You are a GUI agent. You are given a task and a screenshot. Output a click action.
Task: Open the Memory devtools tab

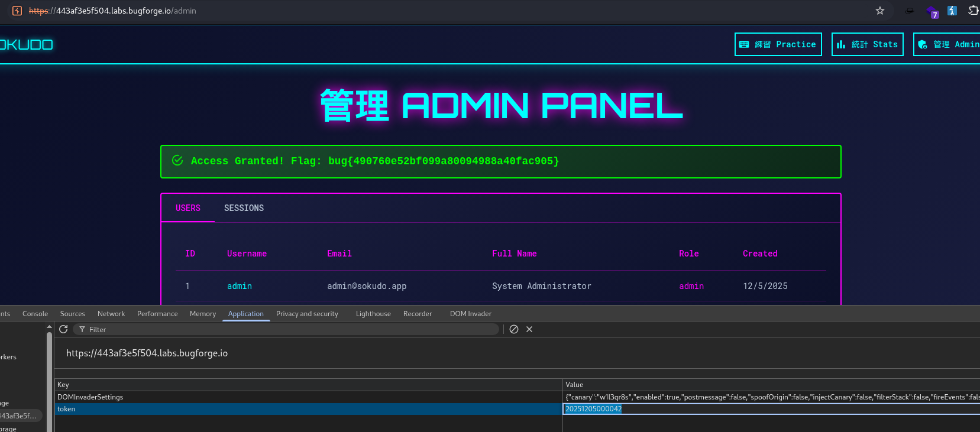pyautogui.click(x=203, y=314)
